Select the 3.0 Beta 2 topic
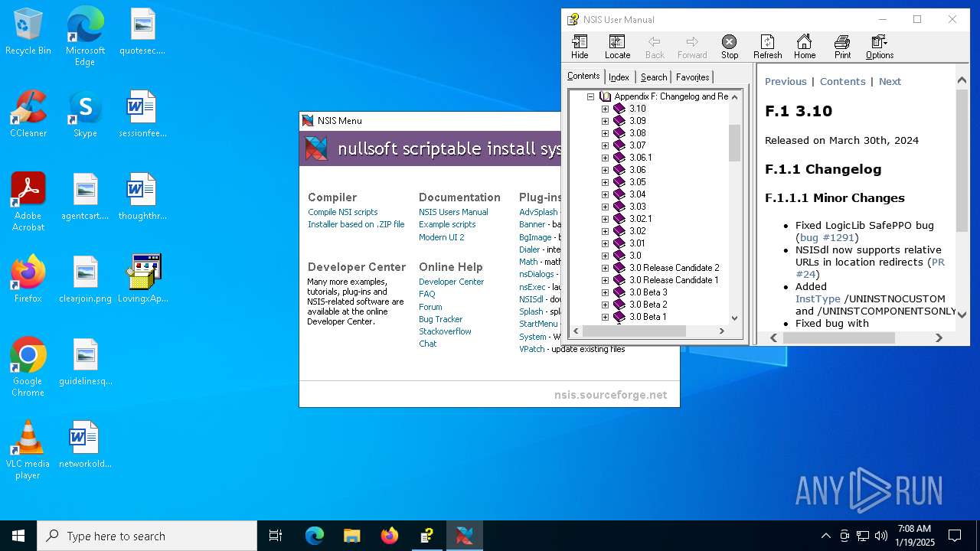The image size is (980, 551). pyautogui.click(x=648, y=305)
